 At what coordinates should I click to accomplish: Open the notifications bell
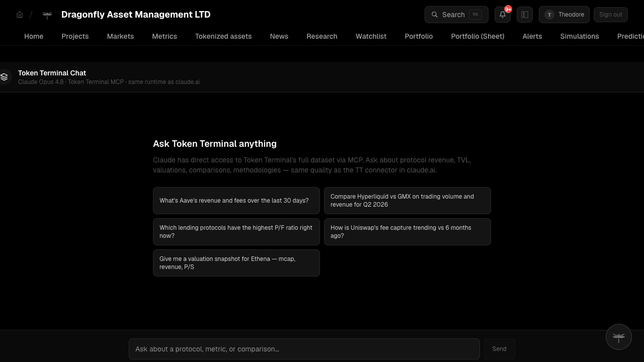click(x=503, y=15)
